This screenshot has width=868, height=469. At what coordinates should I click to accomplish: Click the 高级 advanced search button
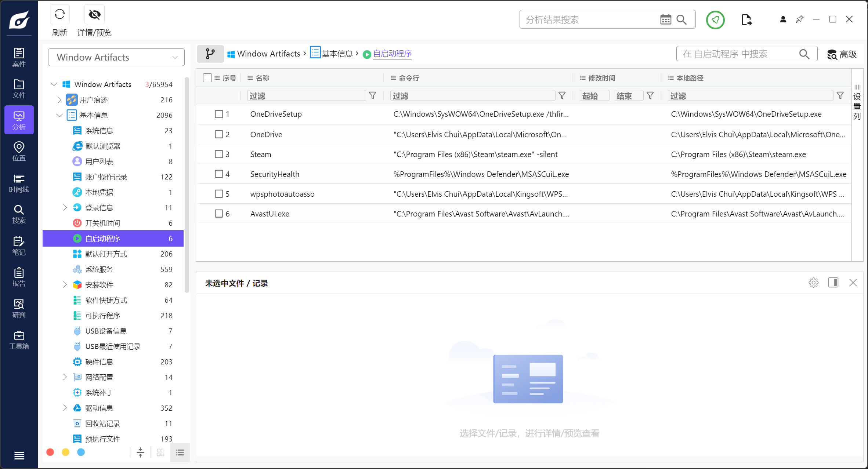(842, 54)
